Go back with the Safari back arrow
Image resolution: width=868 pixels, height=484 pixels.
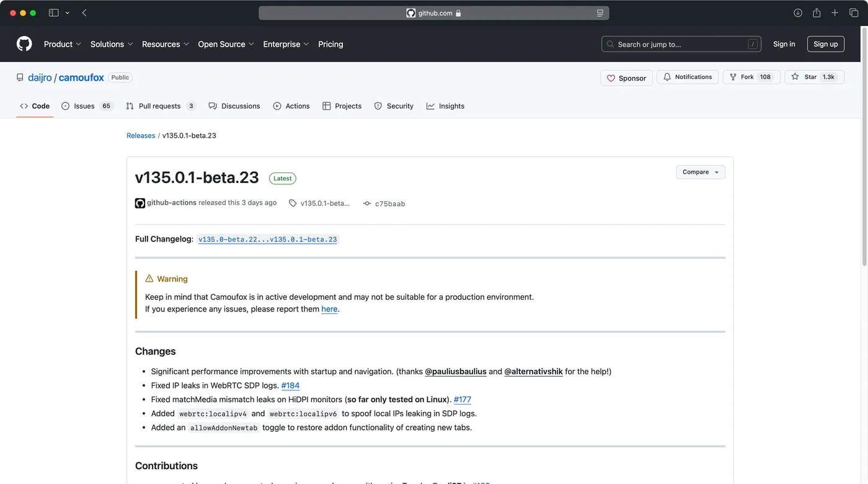coord(84,13)
